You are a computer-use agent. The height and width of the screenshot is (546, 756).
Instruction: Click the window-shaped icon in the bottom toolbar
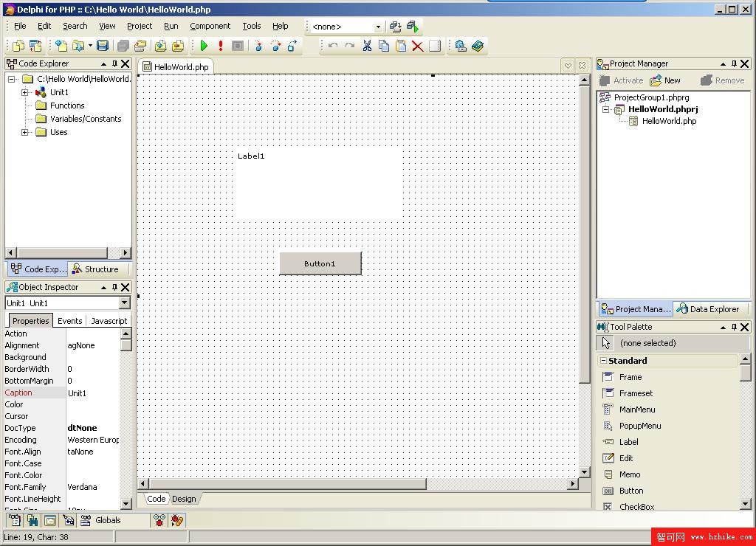click(x=50, y=520)
